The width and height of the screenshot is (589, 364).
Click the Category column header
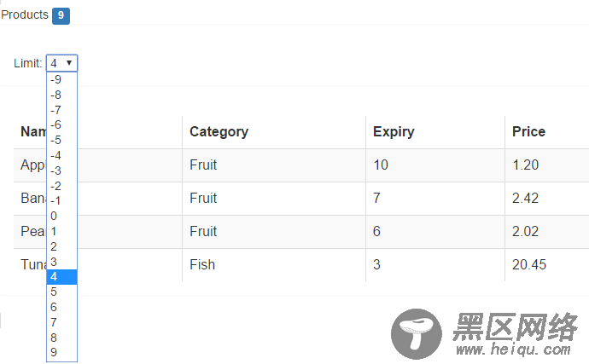219,132
